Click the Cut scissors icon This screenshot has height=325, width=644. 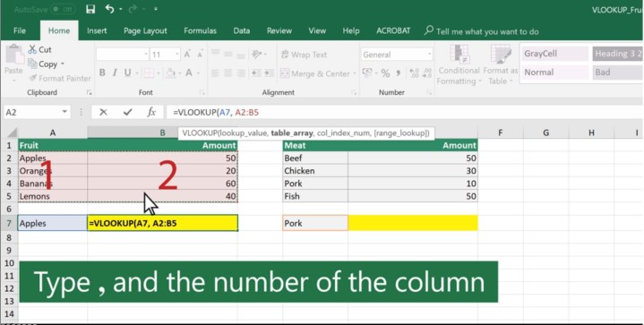(32, 49)
